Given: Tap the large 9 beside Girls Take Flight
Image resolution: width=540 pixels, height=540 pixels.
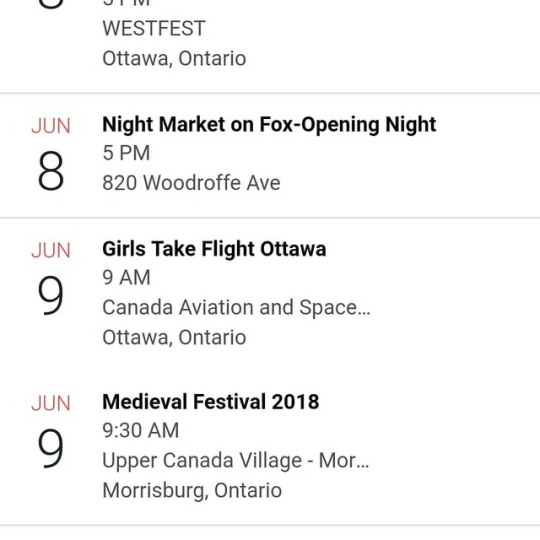Looking at the screenshot, I should click(51, 296).
